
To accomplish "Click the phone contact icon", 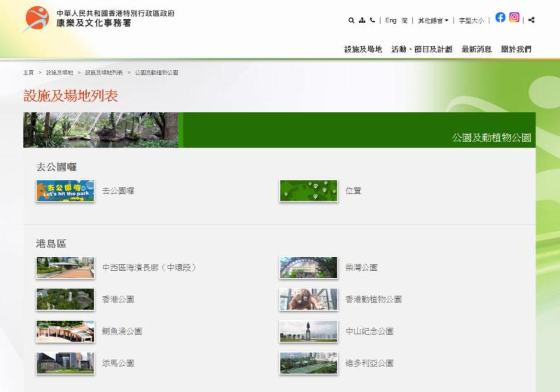I will click(372, 20).
